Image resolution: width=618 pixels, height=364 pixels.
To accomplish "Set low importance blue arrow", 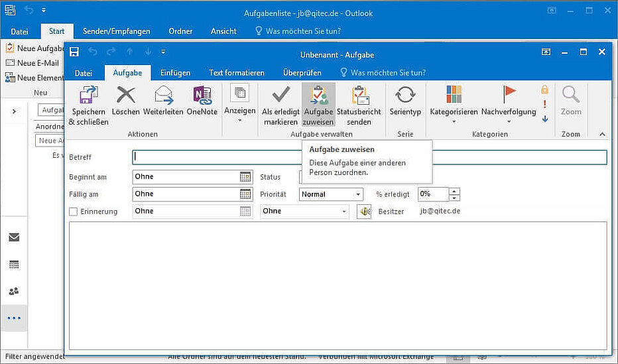I will (544, 118).
